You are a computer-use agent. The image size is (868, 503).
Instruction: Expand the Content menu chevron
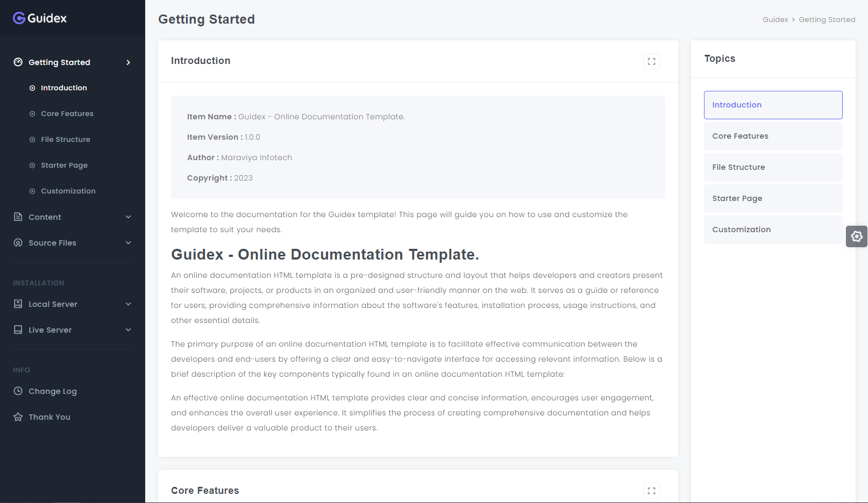pos(128,217)
